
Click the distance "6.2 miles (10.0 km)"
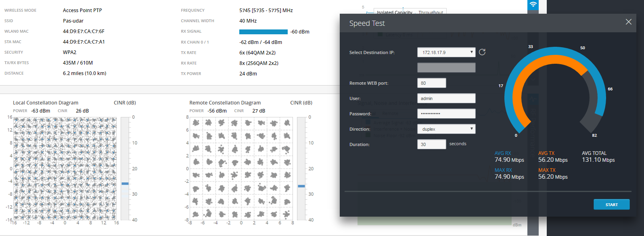click(x=84, y=73)
